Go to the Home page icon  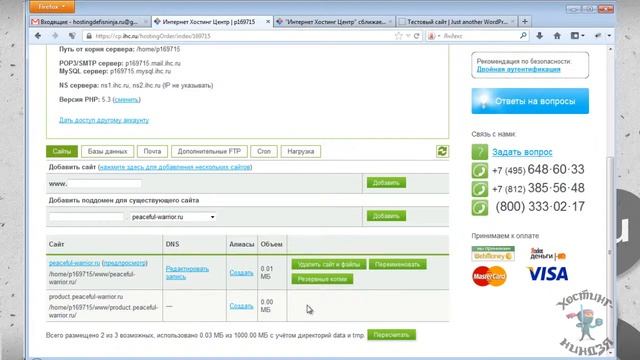pos(557,36)
